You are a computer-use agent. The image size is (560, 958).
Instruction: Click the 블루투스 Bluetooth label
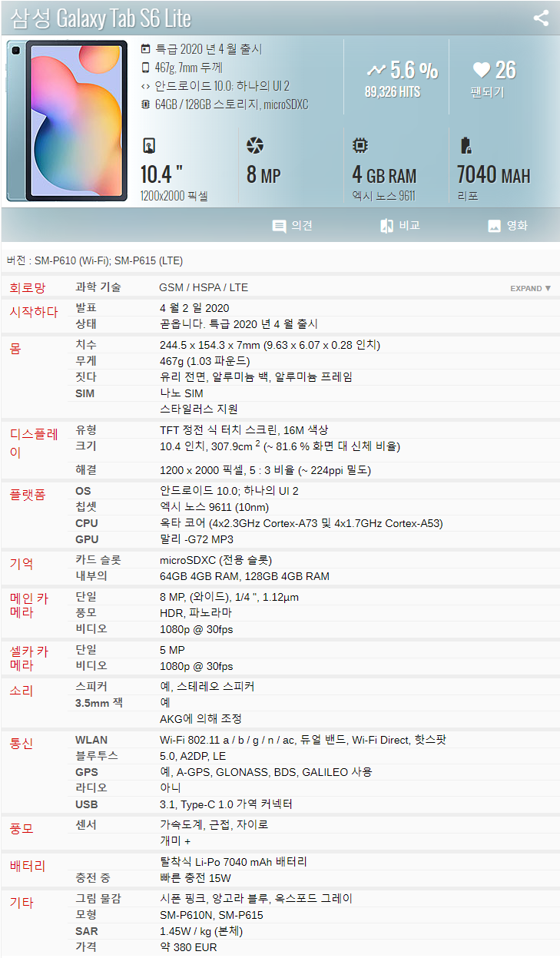pos(97,756)
